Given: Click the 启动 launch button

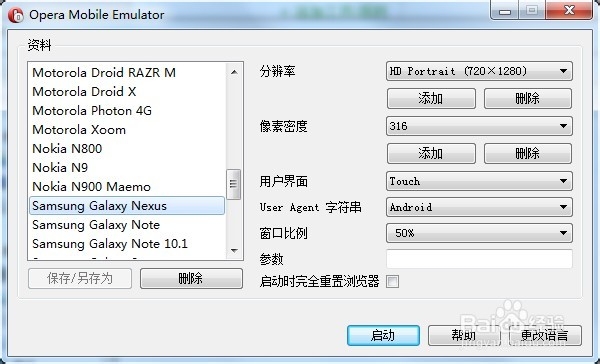Looking at the screenshot, I should (383, 336).
